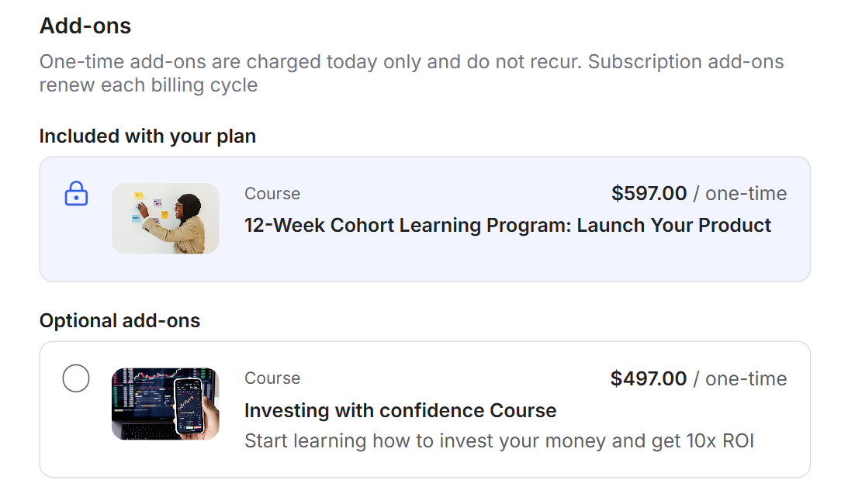Click the $497.00 price amount
Viewport: 848px width, 504px height.
648,378
